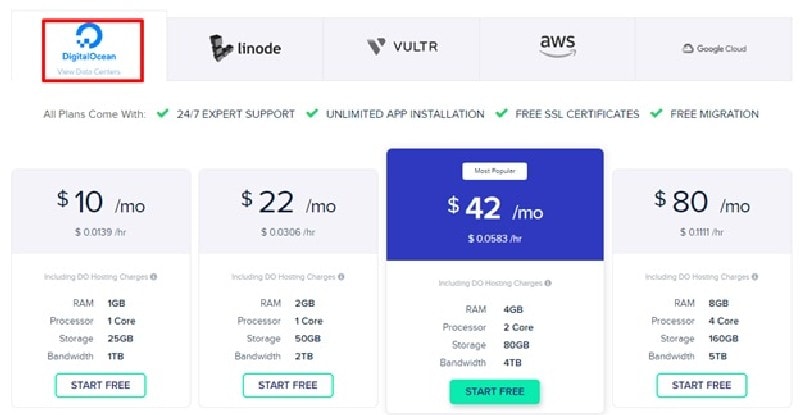Click the $42 /mo price heading
The height and width of the screenshot is (415, 800).
[x=495, y=209]
